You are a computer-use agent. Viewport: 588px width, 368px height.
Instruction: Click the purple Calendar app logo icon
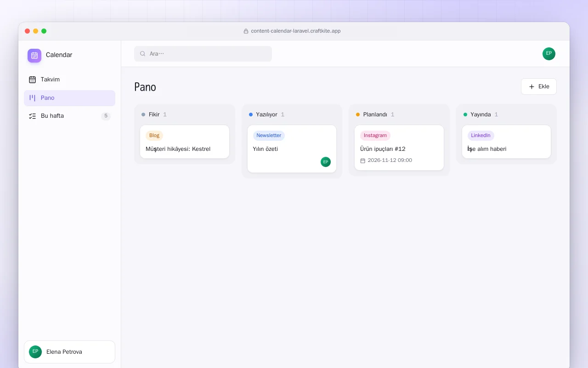[34, 56]
